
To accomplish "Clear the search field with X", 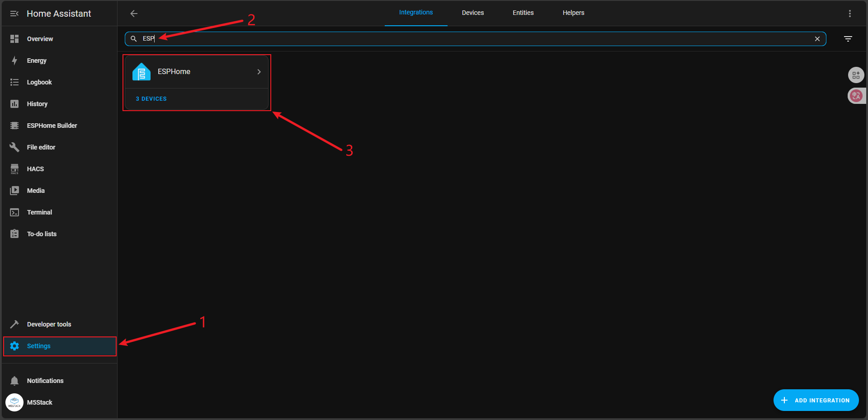I will pos(817,39).
